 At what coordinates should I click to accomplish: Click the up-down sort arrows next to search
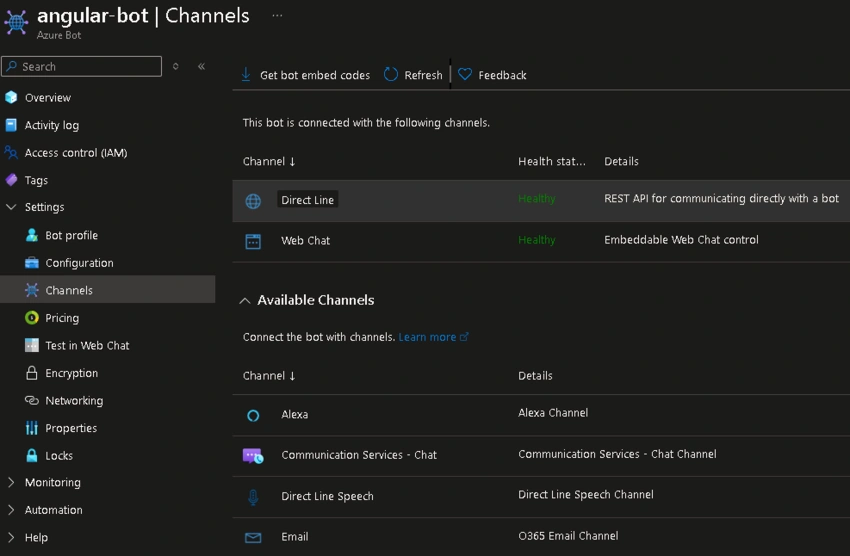pyautogui.click(x=176, y=66)
